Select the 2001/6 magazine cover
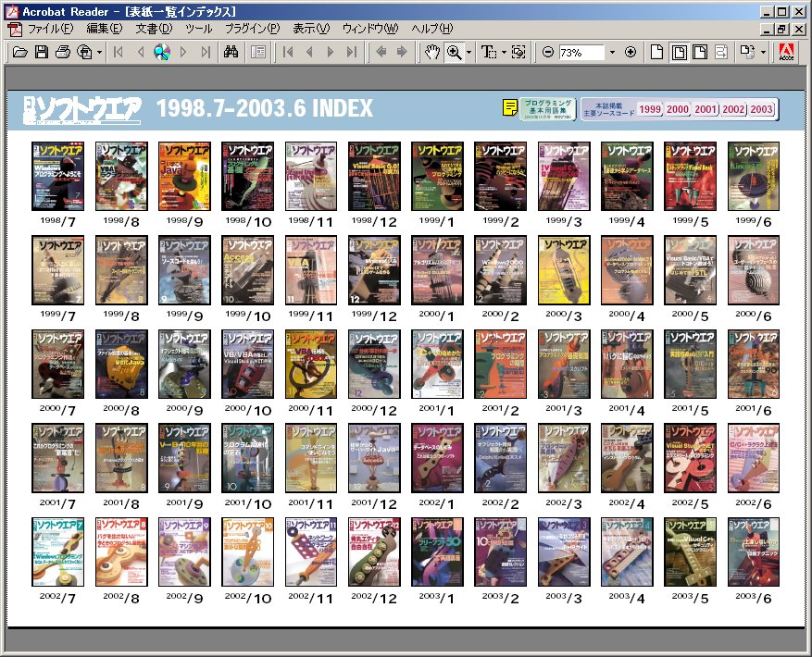 754,364
